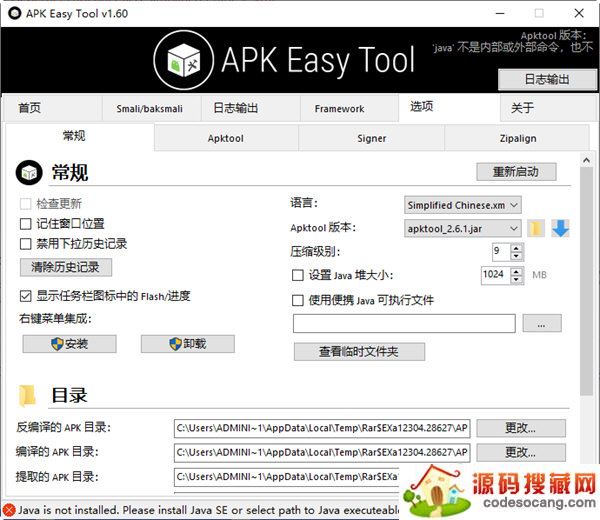Enable 禁用下拉历史记录 checkbox
The width and height of the screenshot is (600, 520).
click(x=26, y=244)
